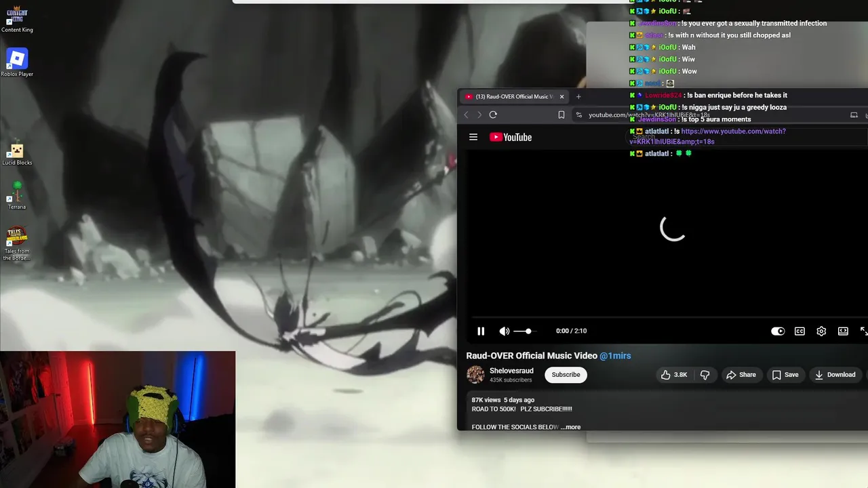Download the video

(x=835, y=375)
